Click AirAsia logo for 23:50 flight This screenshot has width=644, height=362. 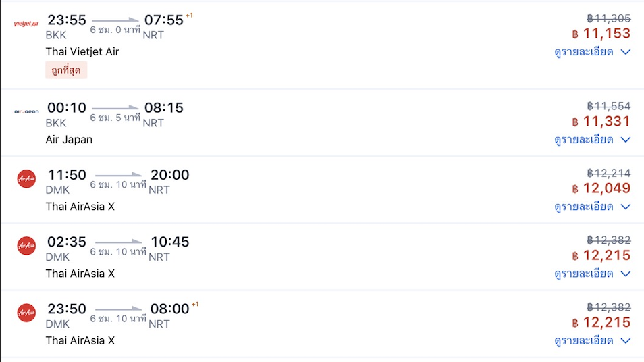point(26,313)
